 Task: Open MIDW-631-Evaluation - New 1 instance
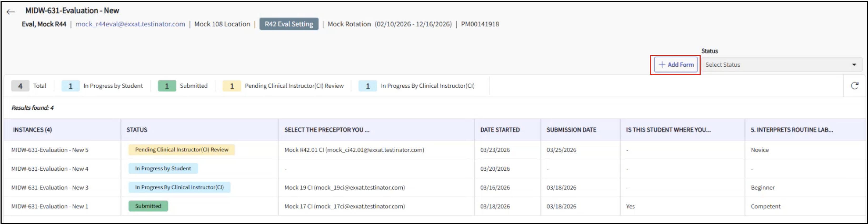point(50,206)
